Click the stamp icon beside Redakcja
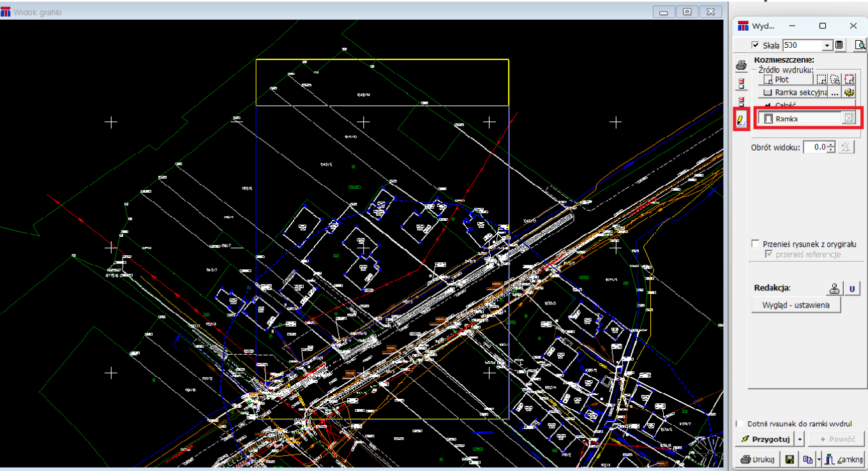This screenshot has height=471, width=868. (834, 288)
